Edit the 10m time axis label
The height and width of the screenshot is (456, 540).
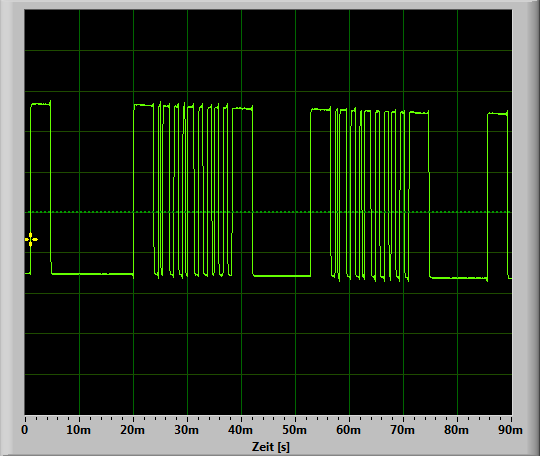(x=78, y=430)
